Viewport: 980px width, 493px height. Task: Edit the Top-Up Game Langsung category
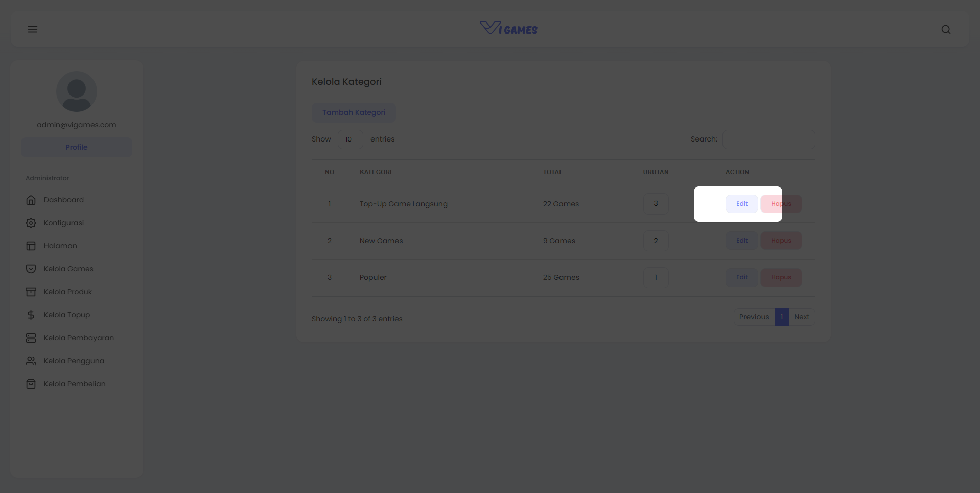pos(742,204)
